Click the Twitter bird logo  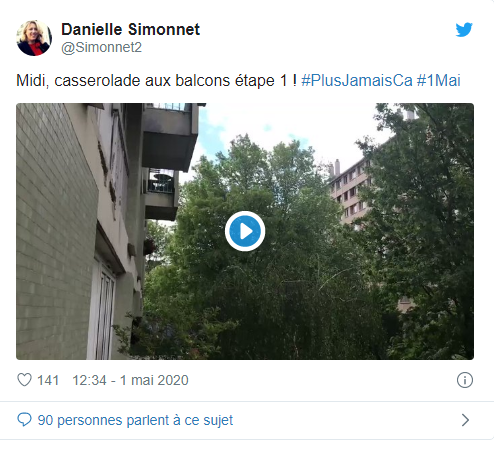click(464, 30)
